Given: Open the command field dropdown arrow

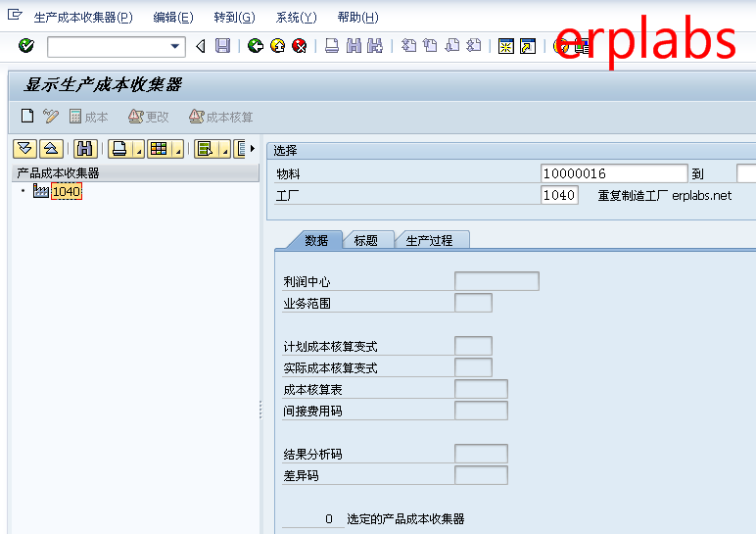Looking at the screenshot, I should pos(175,47).
